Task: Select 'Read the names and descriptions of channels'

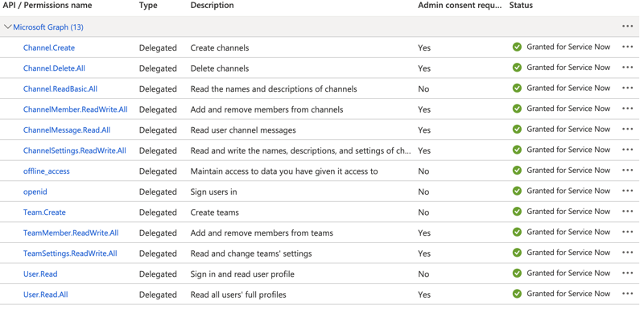Action: click(274, 89)
